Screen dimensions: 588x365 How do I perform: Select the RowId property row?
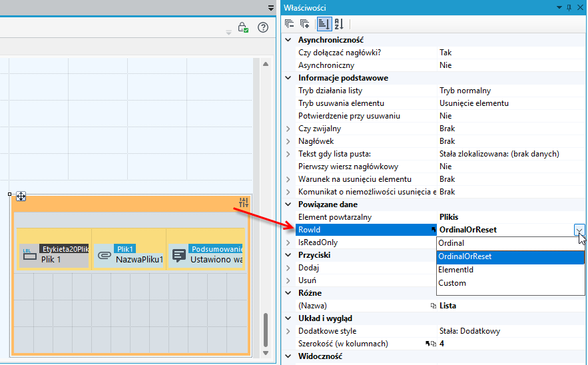point(366,230)
